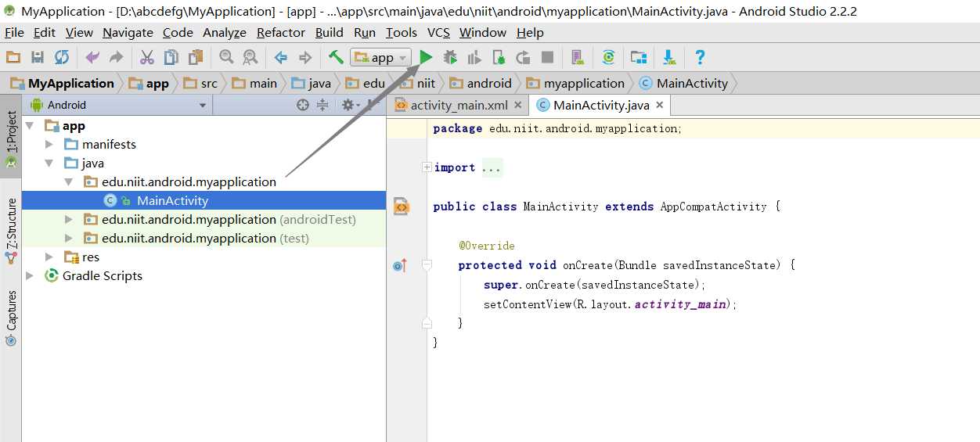
Task: Open the File menu
Action: (14, 32)
